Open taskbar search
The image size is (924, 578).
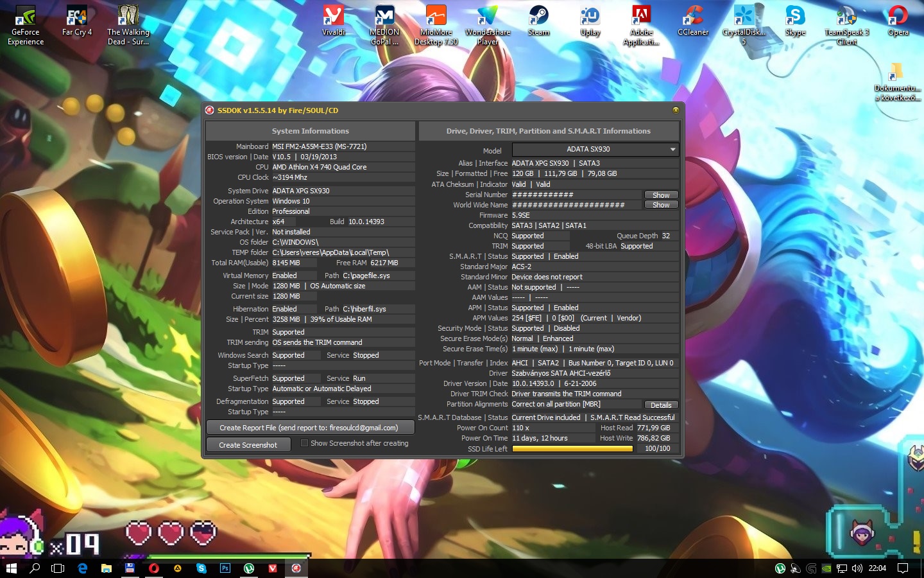[35, 568]
